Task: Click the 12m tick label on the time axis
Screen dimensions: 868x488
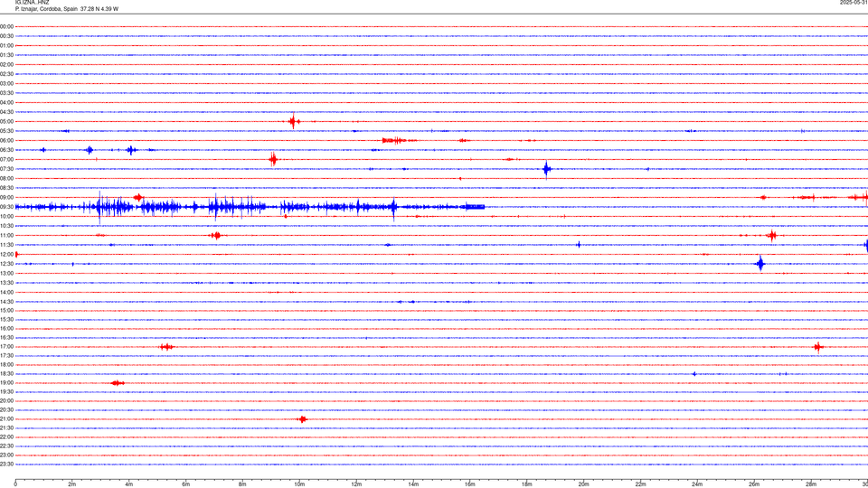Action: (356, 484)
